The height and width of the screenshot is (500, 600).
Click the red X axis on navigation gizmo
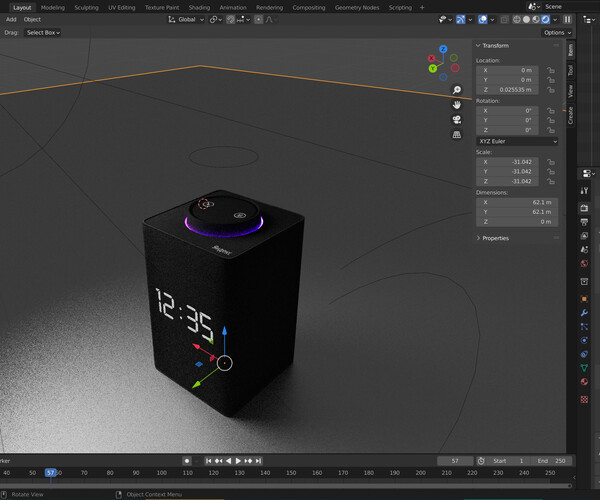(432, 58)
